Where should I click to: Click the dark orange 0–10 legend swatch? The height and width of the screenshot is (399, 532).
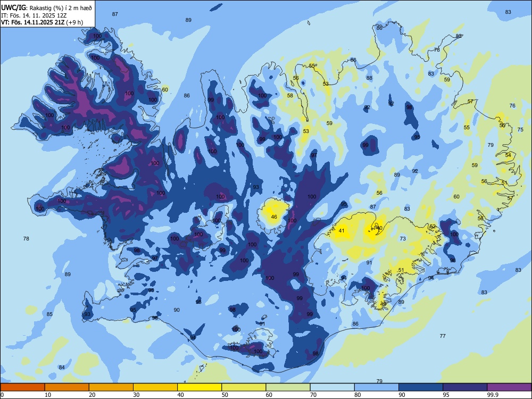pos(22,387)
